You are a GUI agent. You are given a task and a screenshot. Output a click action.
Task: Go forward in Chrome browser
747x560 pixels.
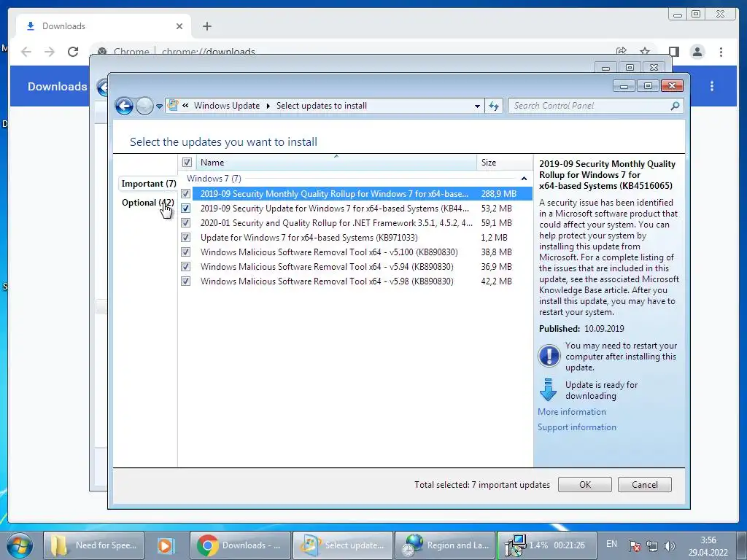point(50,52)
